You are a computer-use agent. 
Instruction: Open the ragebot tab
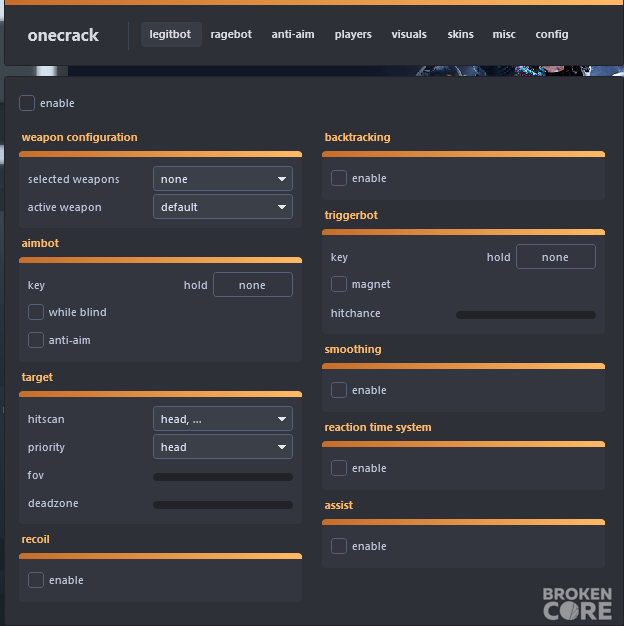[x=231, y=34]
